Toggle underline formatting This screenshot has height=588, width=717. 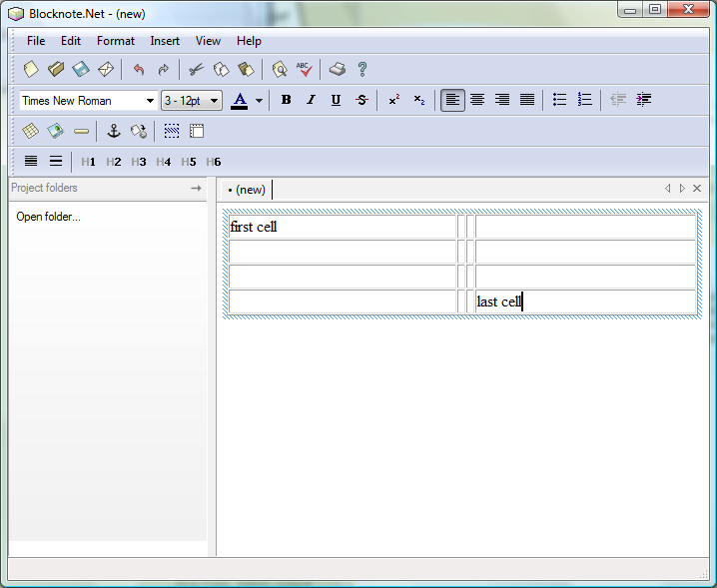336,100
